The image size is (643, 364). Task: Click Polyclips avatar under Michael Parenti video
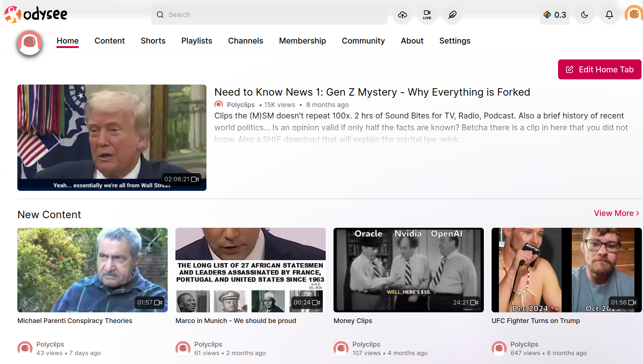25,348
